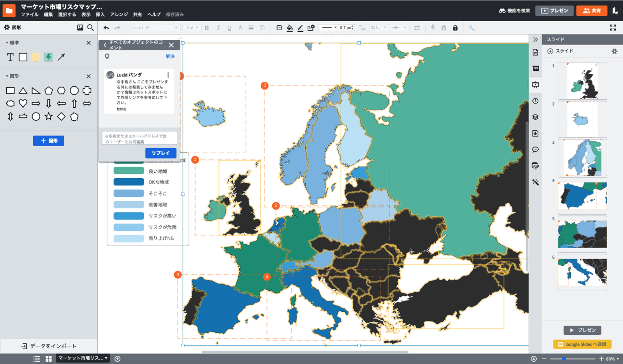
Task: Open the アレンジ menu
Action: (x=119, y=15)
